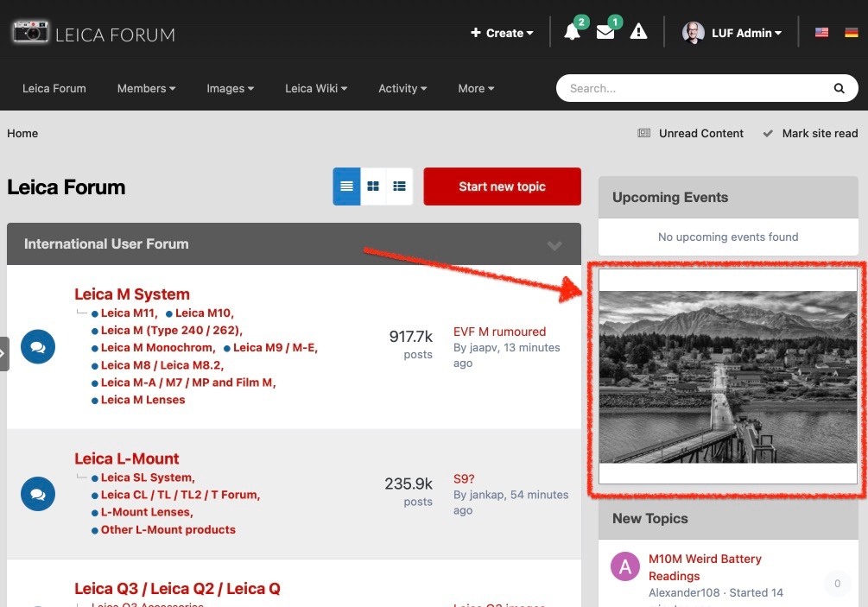Select the grid view layout button

pos(373,187)
